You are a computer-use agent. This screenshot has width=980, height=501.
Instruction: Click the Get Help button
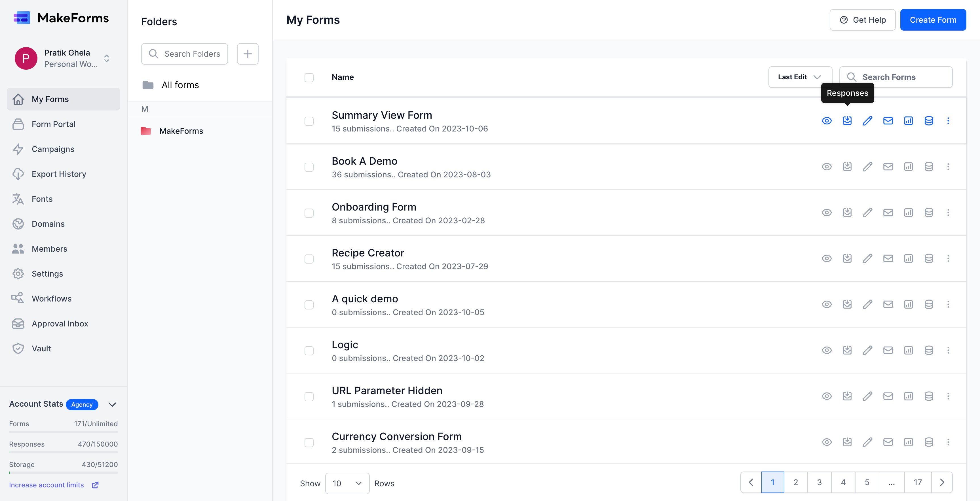(862, 20)
